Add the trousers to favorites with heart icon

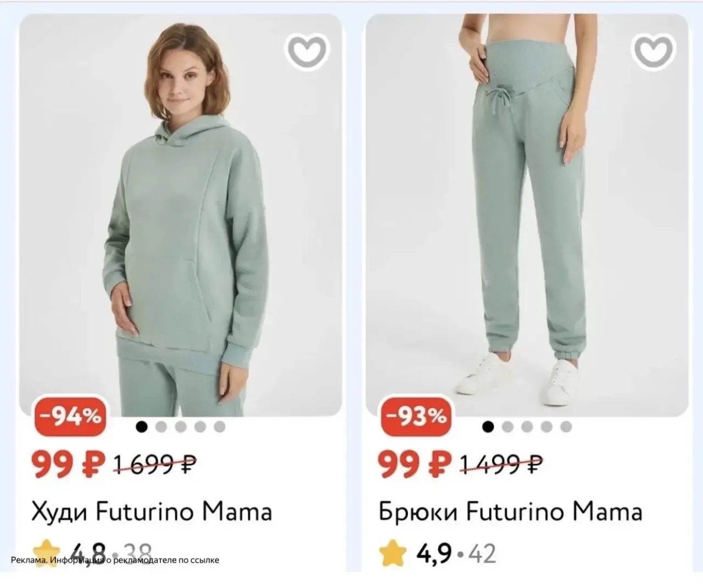tap(654, 51)
